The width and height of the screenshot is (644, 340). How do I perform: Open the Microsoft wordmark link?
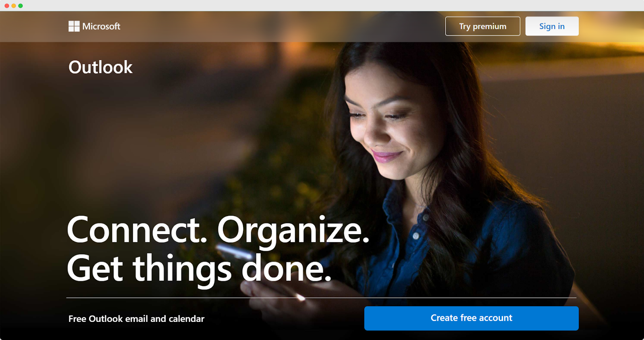pos(101,26)
